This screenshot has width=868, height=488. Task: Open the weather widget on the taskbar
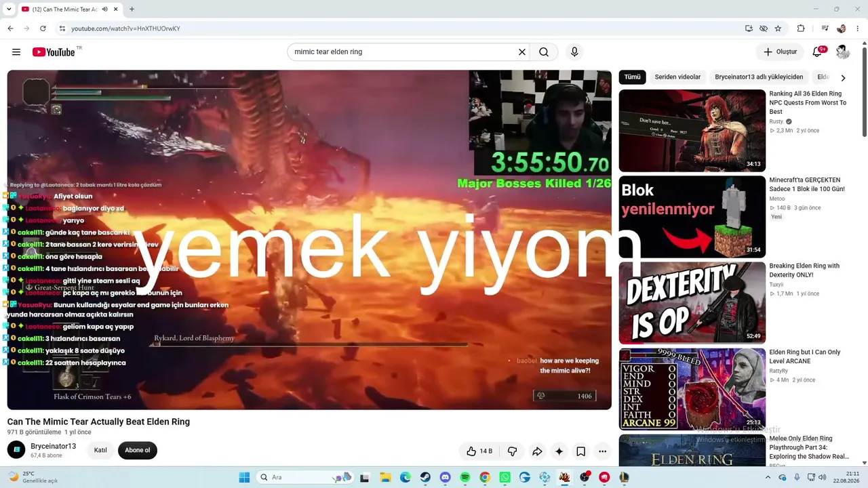[x=33, y=477]
